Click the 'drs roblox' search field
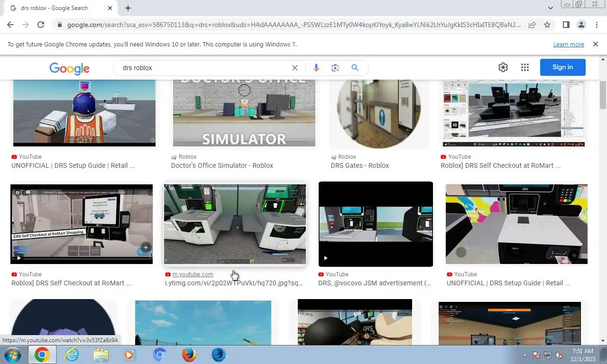This screenshot has width=607, height=364. tap(204, 68)
